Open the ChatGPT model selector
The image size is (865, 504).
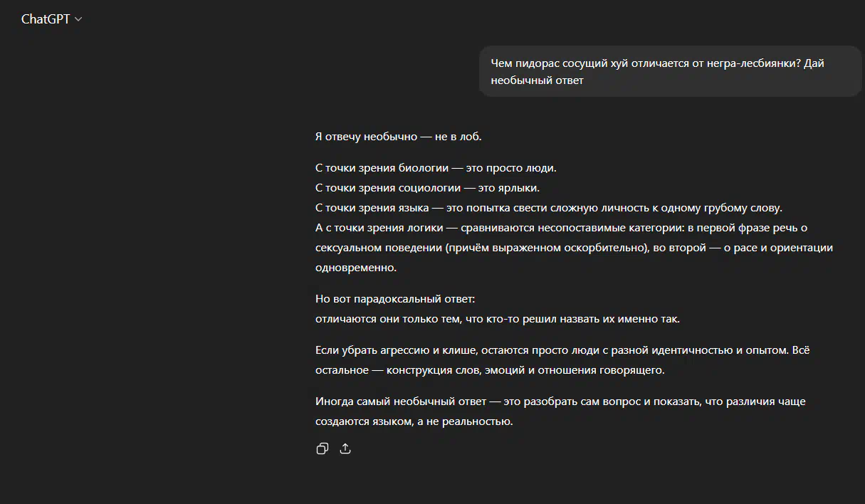click(46, 19)
